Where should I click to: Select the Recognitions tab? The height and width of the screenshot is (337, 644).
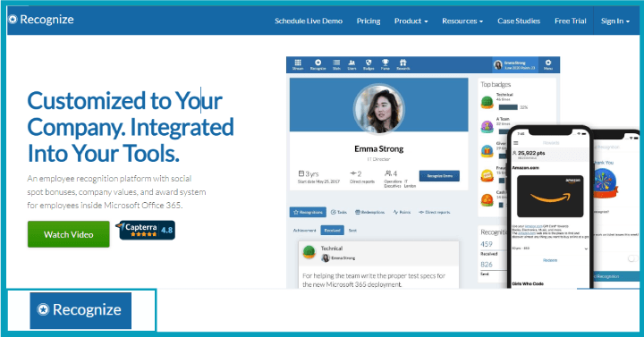click(308, 212)
